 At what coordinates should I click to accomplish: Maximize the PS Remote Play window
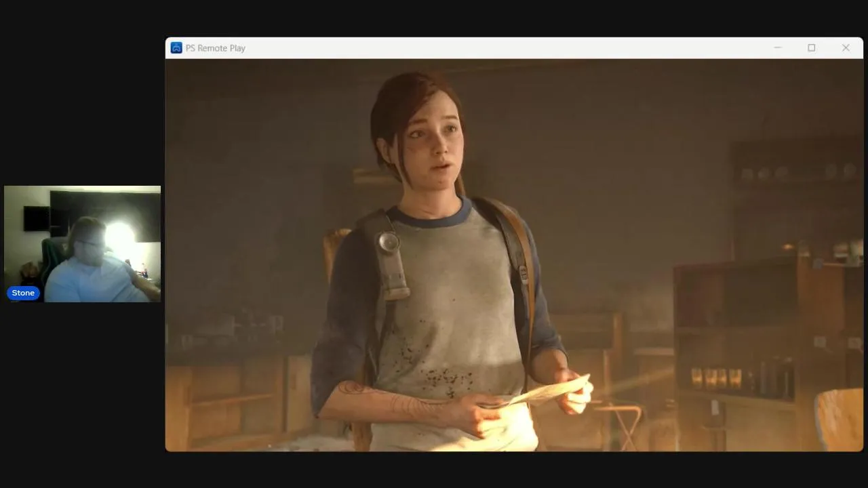[811, 48]
